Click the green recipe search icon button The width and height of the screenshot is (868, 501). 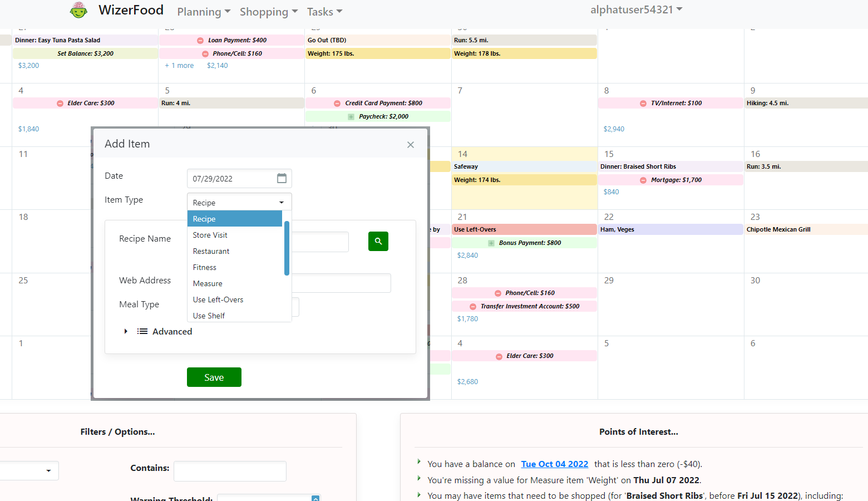[x=378, y=241]
